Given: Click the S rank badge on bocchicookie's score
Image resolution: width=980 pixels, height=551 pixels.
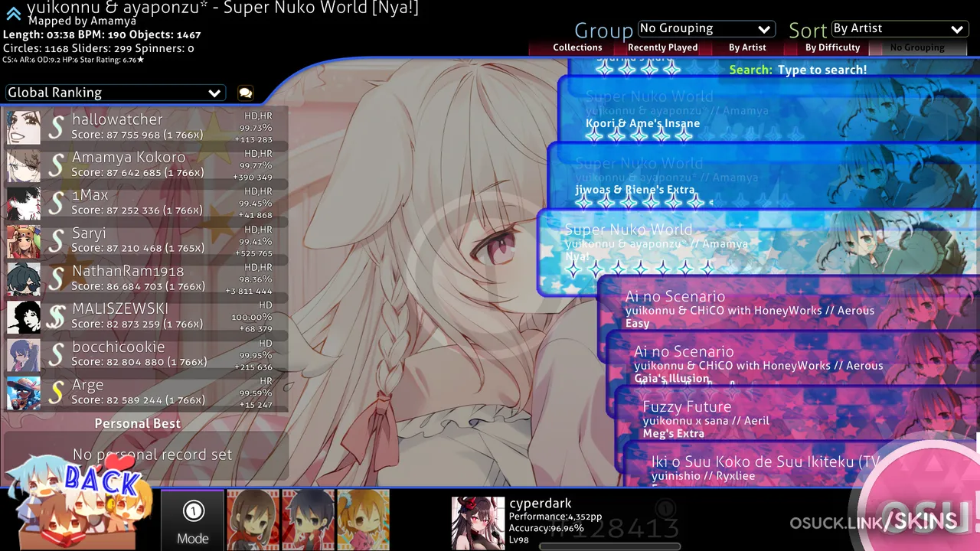Looking at the screenshot, I should pos(56,354).
